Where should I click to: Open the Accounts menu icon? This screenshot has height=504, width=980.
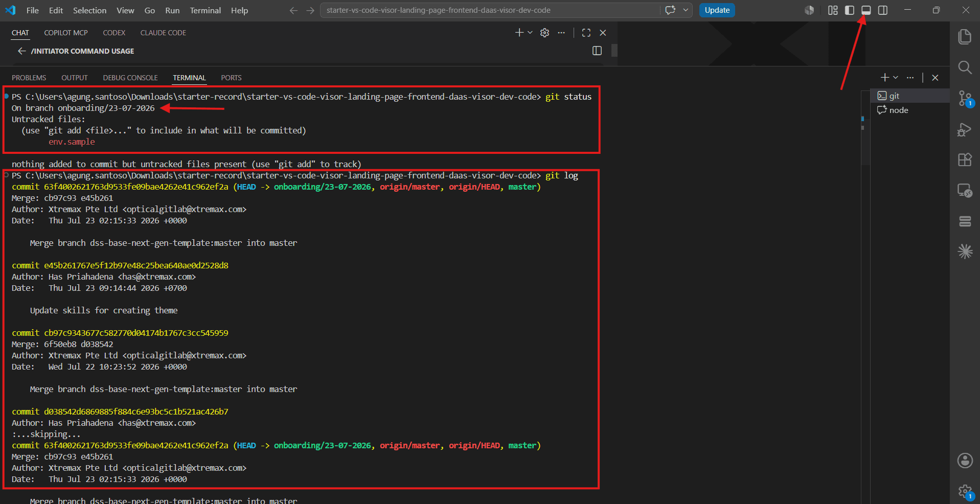click(965, 461)
